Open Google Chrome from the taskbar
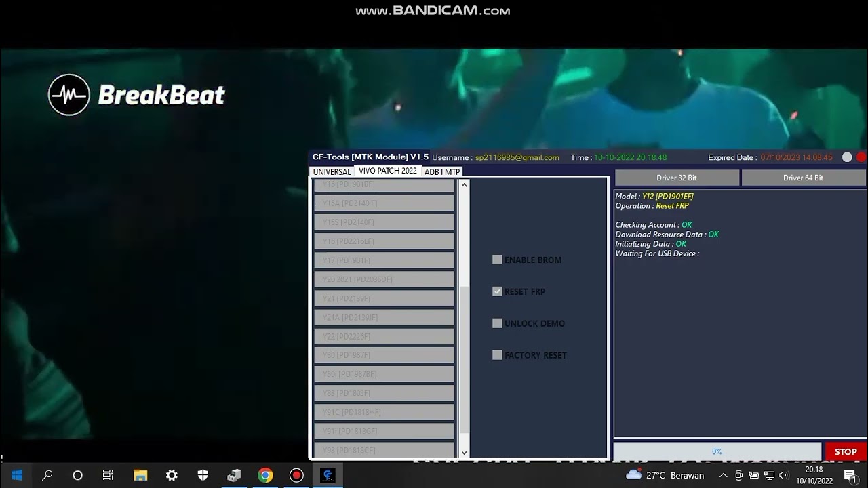The width and height of the screenshot is (868, 488). 265,475
